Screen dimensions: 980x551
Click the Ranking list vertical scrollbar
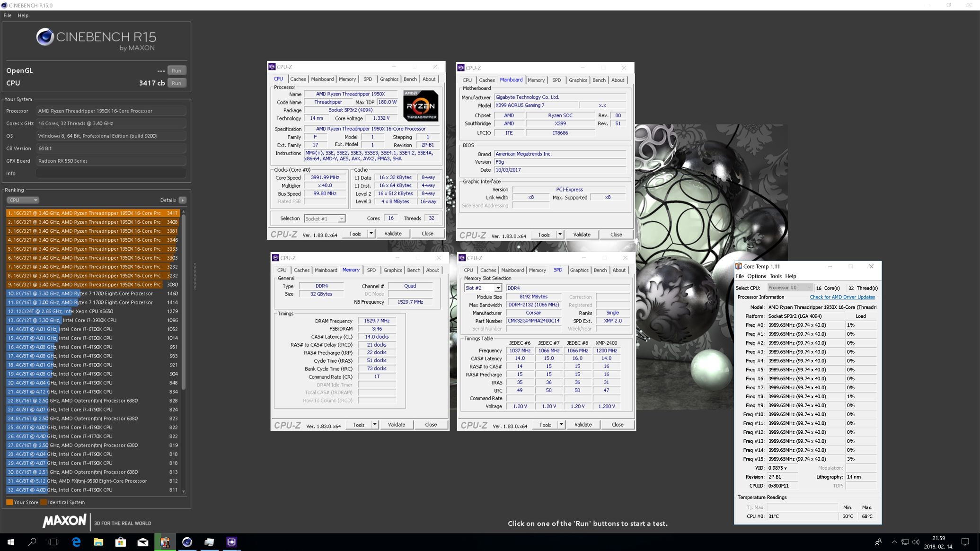pyautogui.click(x=184, y=303)
